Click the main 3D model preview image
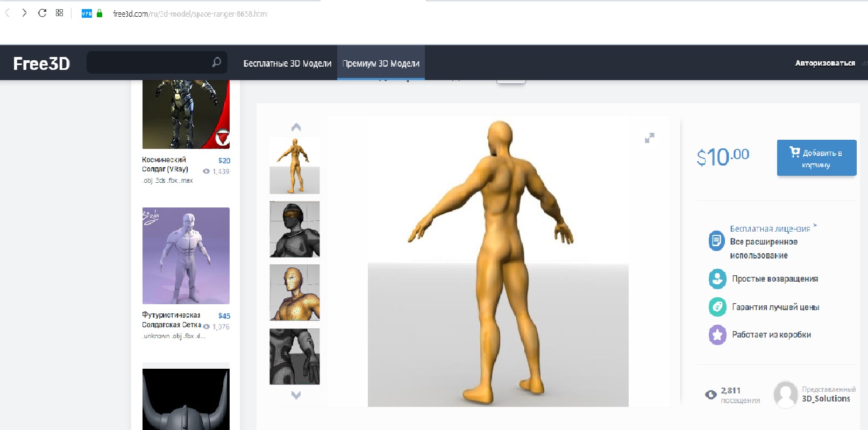This screenshot has height=430, width=868. [x=498, y=262]
